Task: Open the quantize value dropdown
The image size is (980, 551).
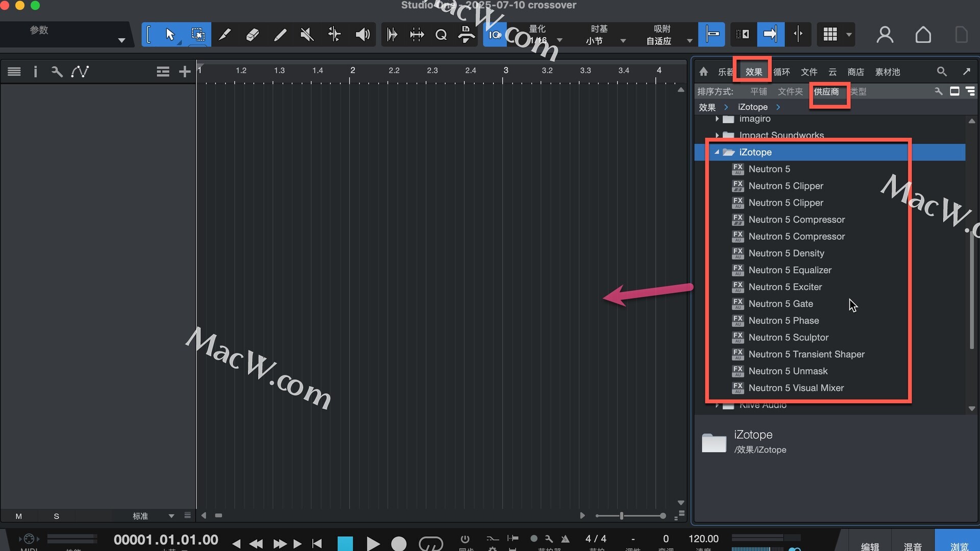Action: point(560,40)
